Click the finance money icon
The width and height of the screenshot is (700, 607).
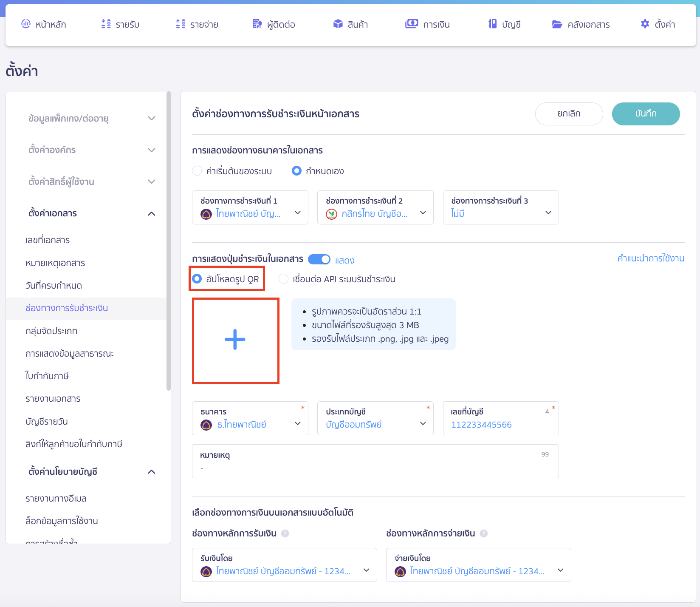coord(411,24)
